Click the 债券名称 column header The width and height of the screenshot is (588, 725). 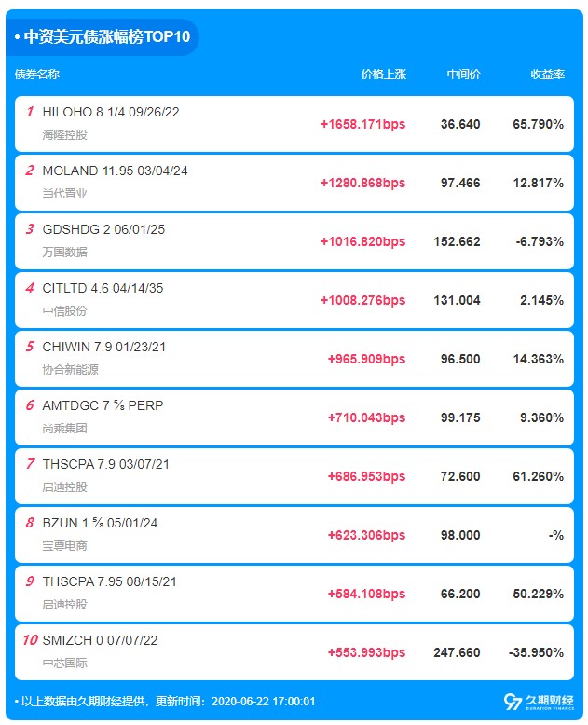coord(37,75)
